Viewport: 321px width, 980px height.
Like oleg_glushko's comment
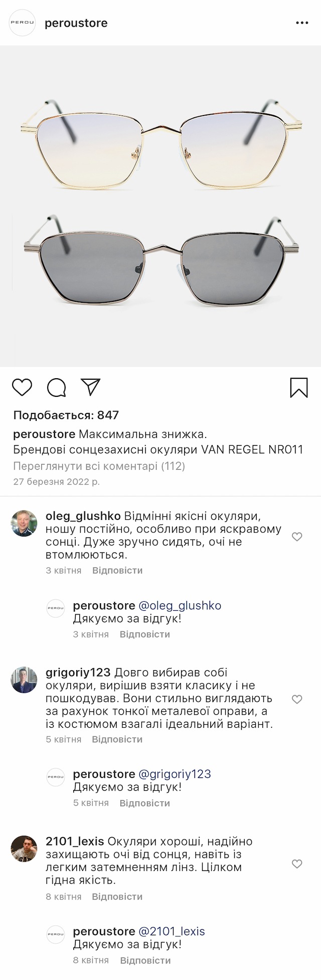click(x=297, y=537)
